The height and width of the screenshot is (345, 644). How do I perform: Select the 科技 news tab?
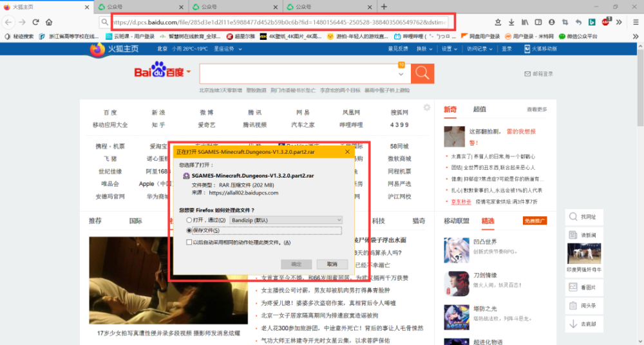pos(378,221)
